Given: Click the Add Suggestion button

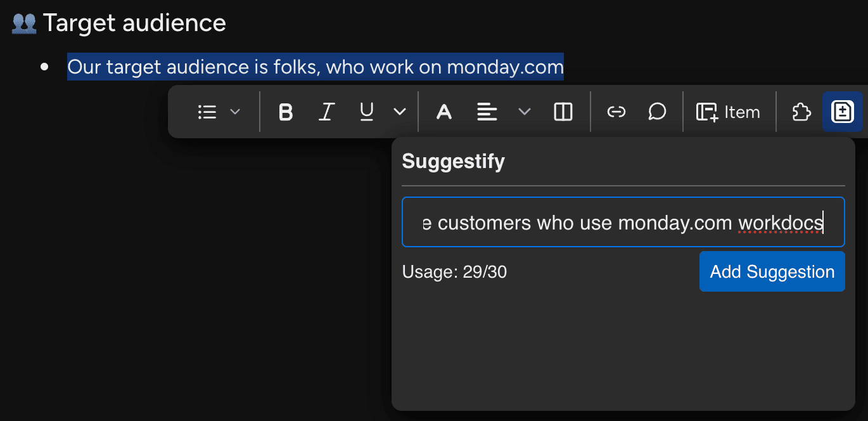Looking at the screenshot, I should [772, 271].
